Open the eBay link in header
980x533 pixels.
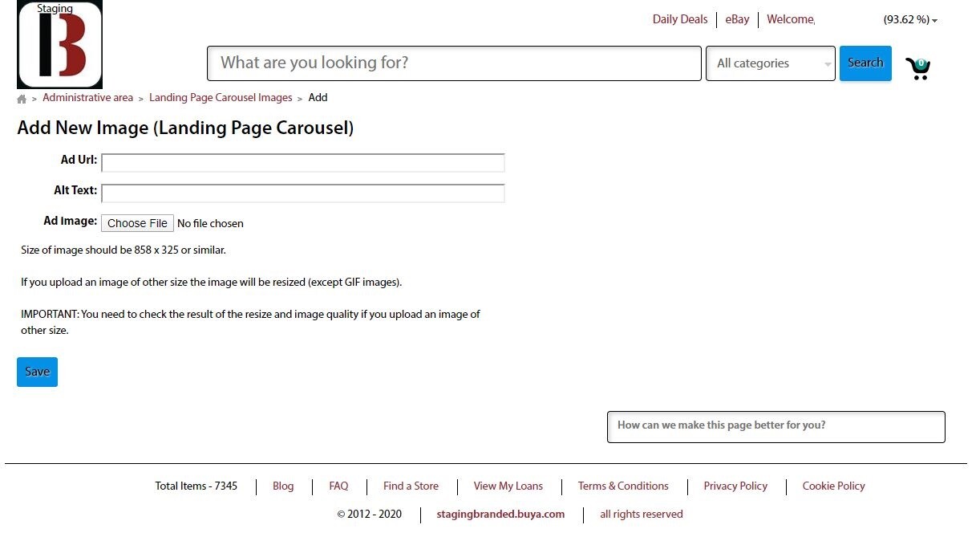(737, 19)
